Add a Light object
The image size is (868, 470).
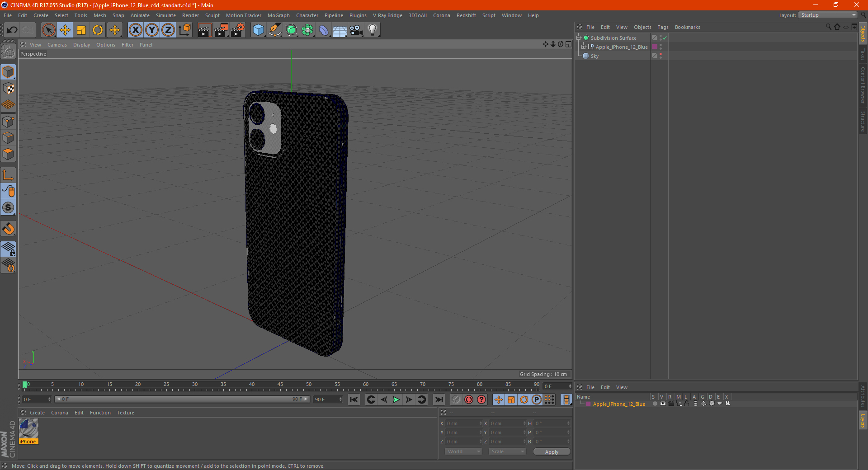pos(373,30)
